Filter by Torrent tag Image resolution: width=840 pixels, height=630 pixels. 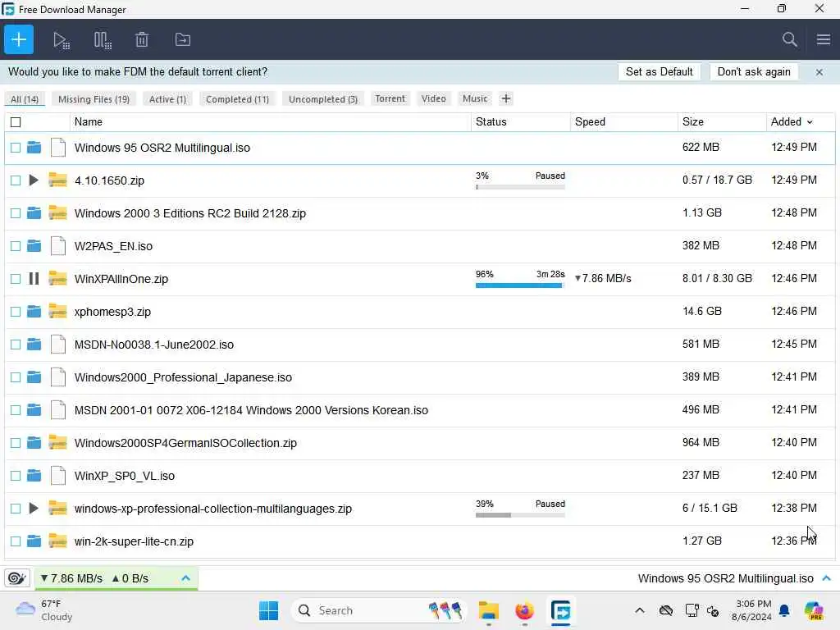tap(390, 98)
